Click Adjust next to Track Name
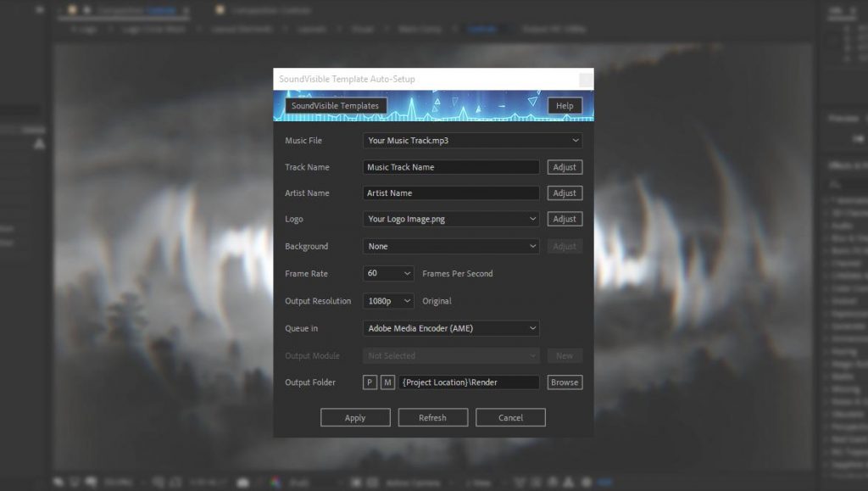Image resolution: width=868 pixels, height=491 pixels. (565, 167)
